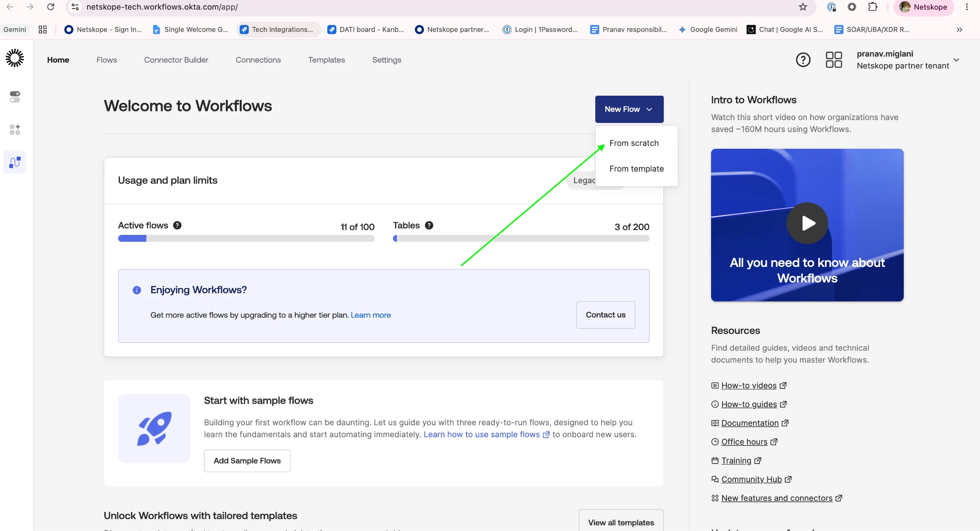Choose From template in New Flow menu

click(x=636, y=169)
